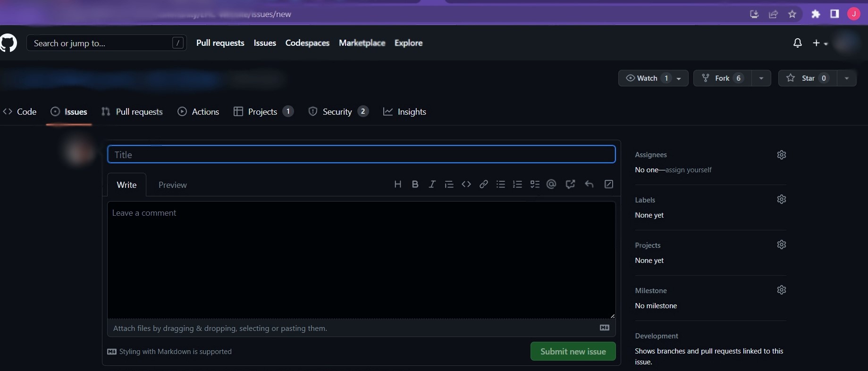Reference an issue or pull request

pyautogui.click(x=570, y=184)
